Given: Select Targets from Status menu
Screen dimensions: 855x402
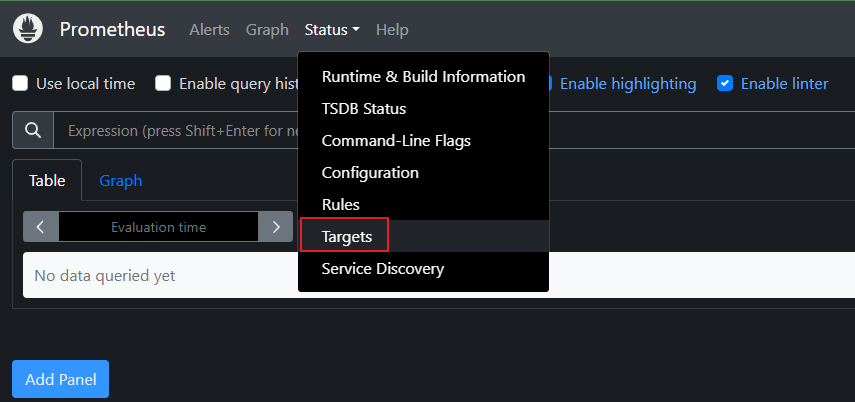Looking at the screenshot, I should (423, 236).
